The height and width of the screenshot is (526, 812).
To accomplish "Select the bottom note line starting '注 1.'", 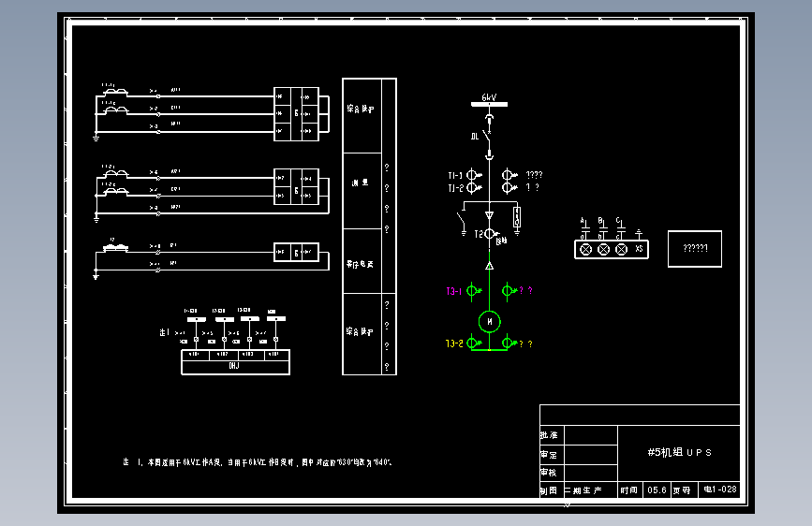I will [258, 462].
